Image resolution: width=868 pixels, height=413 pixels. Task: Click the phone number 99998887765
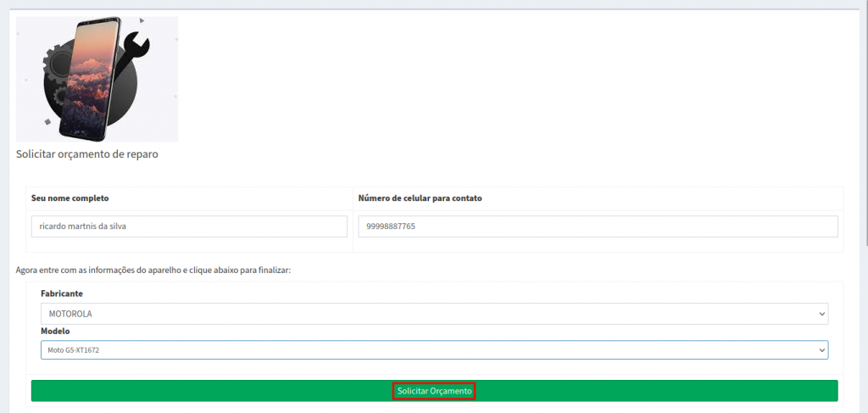point(391,226)
